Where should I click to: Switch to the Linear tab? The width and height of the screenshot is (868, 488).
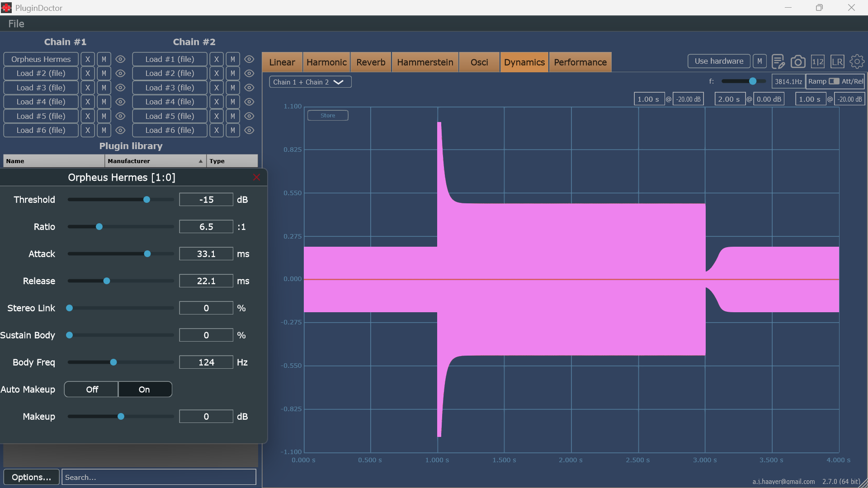click(282, 62)
